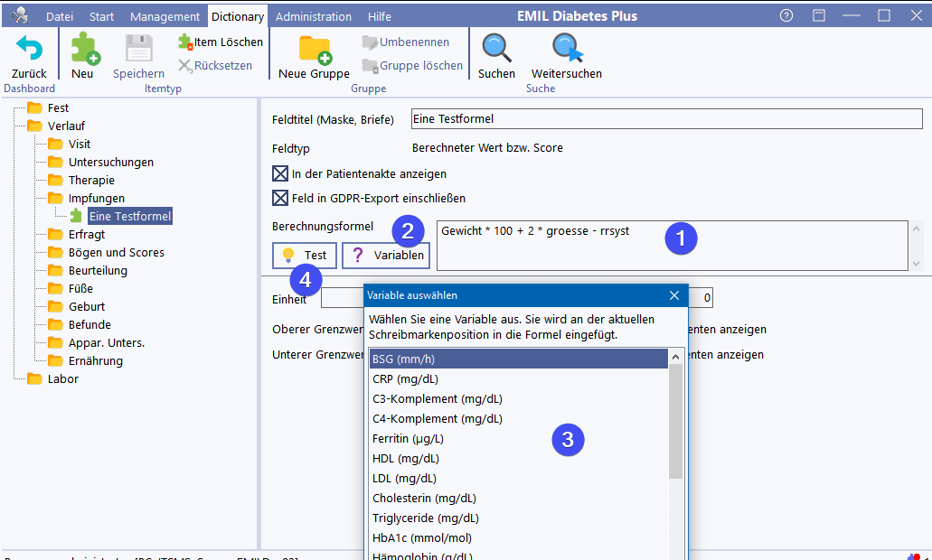Click the Variablen button
This screenshot has height=560, width=932.
click(x=386, y=256)
